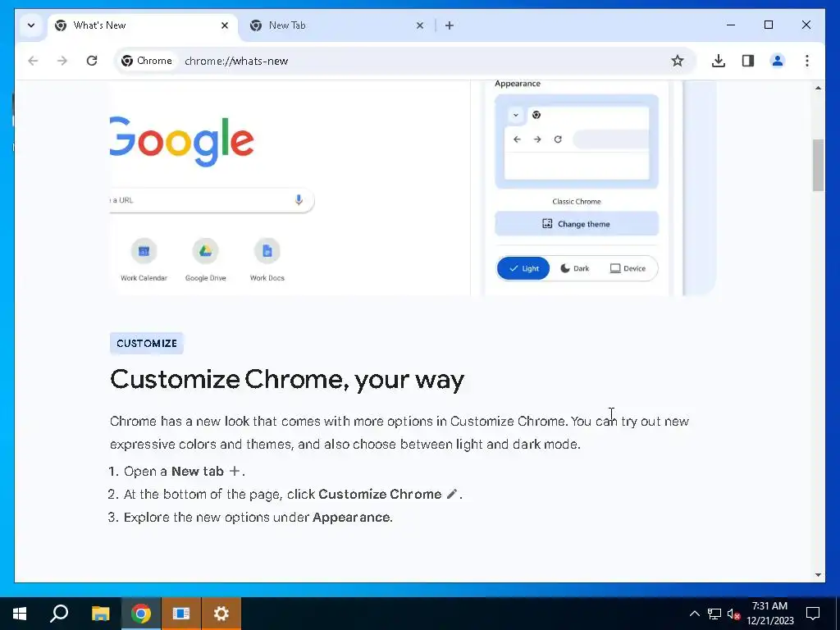Click the heading Customize Chrome, your way
Image resolution: width=840 pixels, height=630 pixels.
click(287, 379)
